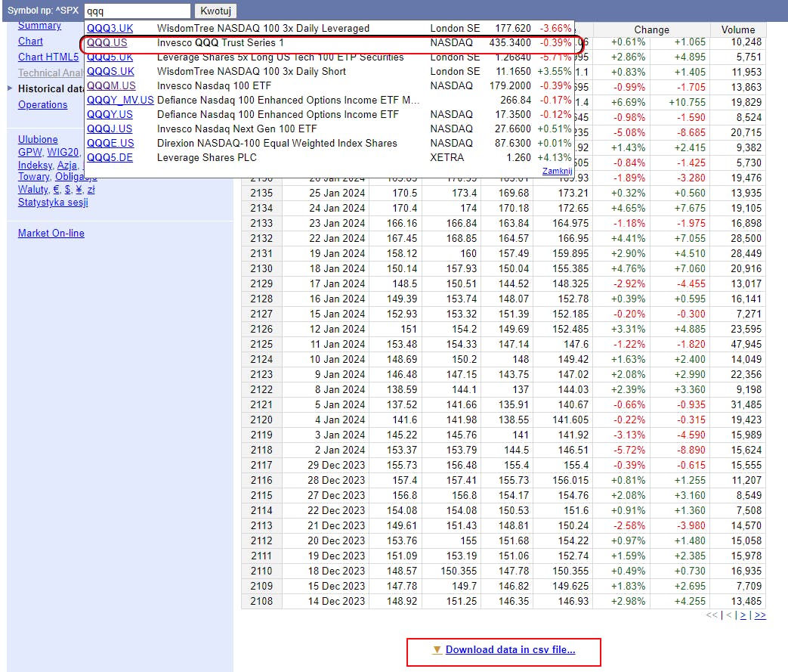Screen dimensions: 788x672
Task: Click the 435.3400 price in suggestions
Action: coord(509,43)
